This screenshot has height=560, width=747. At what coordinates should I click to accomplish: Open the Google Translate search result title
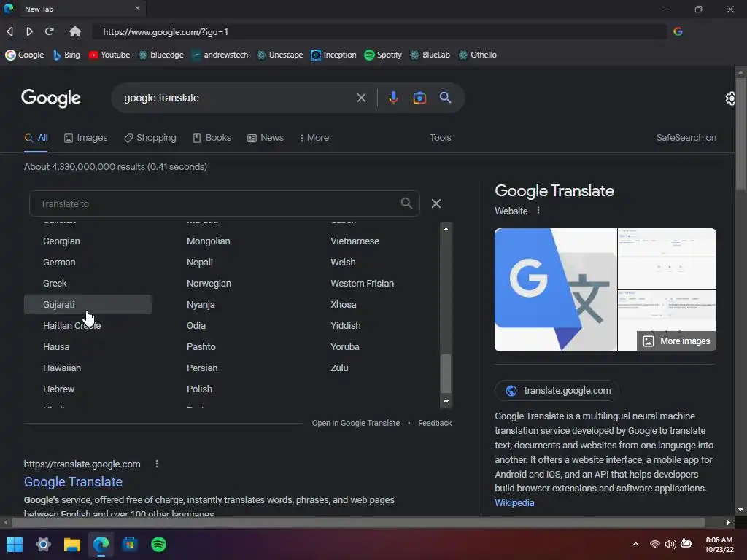[x=74, y=482]
